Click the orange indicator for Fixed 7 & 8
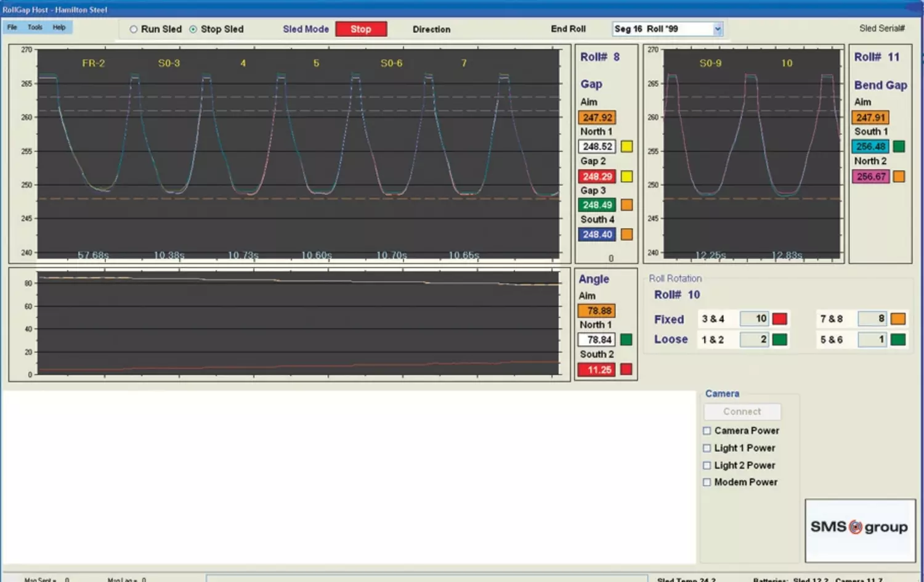Image resolution: width=924 pixels, height=582 pixels. [x=898, y=319]
